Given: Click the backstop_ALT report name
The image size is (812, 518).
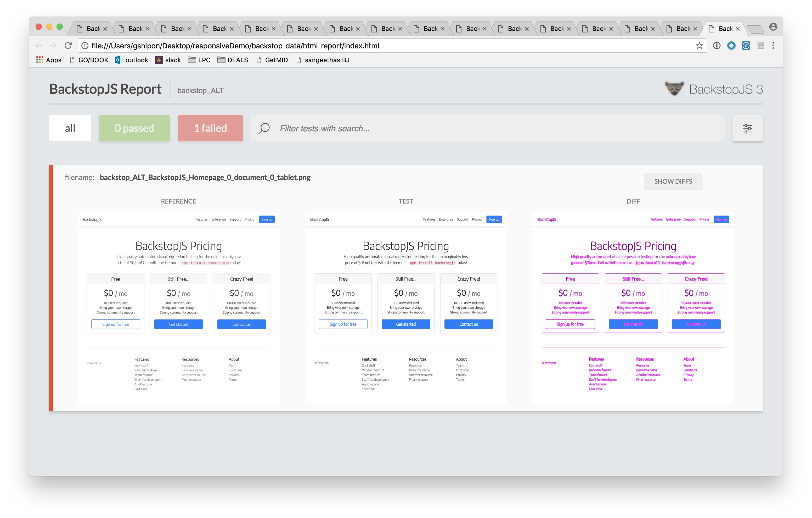Looking at the screenshot, I should 200,90.
